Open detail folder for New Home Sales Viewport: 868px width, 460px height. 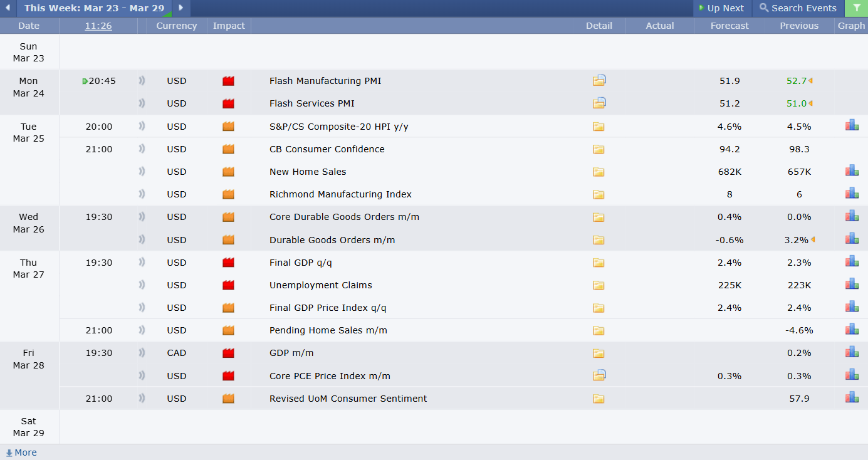(599, 172)
